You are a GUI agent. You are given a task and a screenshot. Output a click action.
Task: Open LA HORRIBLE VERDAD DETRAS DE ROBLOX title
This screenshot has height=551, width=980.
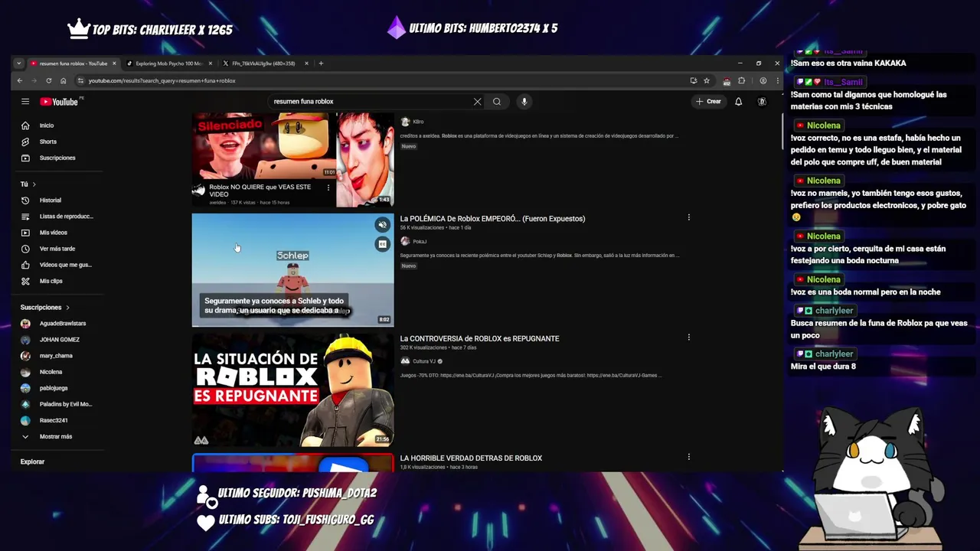(x=471, y=458)
